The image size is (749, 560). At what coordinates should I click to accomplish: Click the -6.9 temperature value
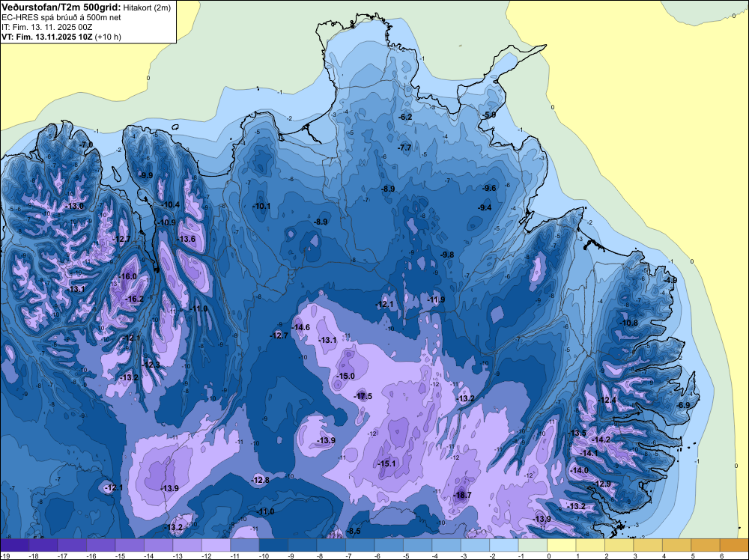tap(684, 405)
